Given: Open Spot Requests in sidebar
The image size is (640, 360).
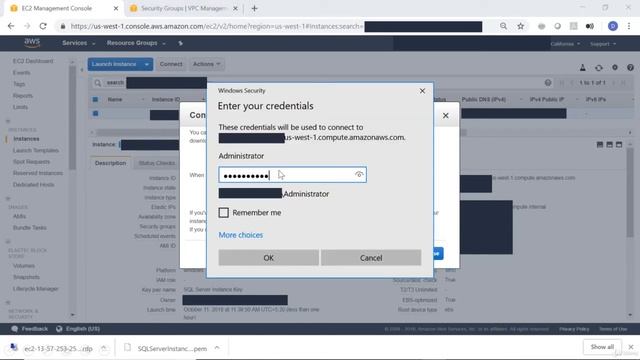Looking at the screenshot, I should [x=31, y=162].
